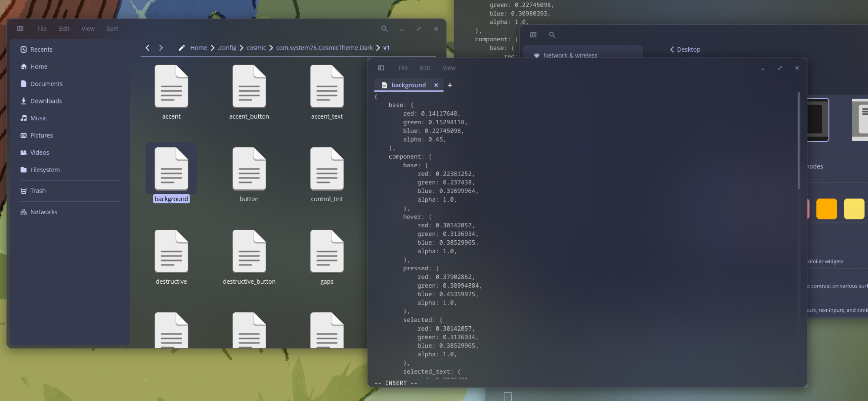
Task: Click the pencil edit-location icon
Action: point(181,48)
